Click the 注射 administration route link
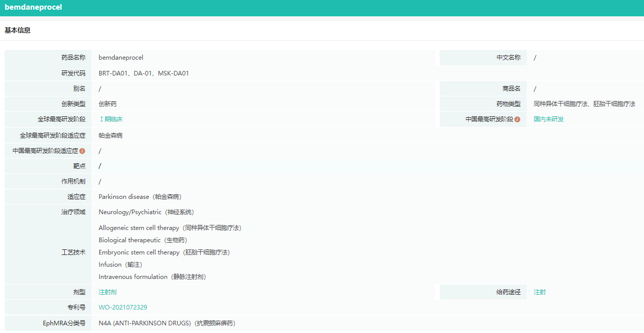This screenshot has height=333, width=644. [540, 292]
